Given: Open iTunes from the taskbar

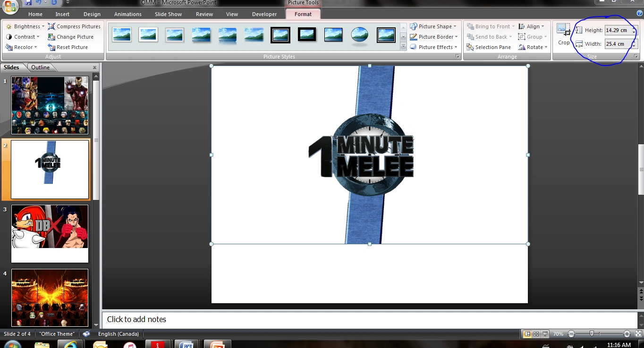Looking at the screenshot, I should click(x=129, y=344).
